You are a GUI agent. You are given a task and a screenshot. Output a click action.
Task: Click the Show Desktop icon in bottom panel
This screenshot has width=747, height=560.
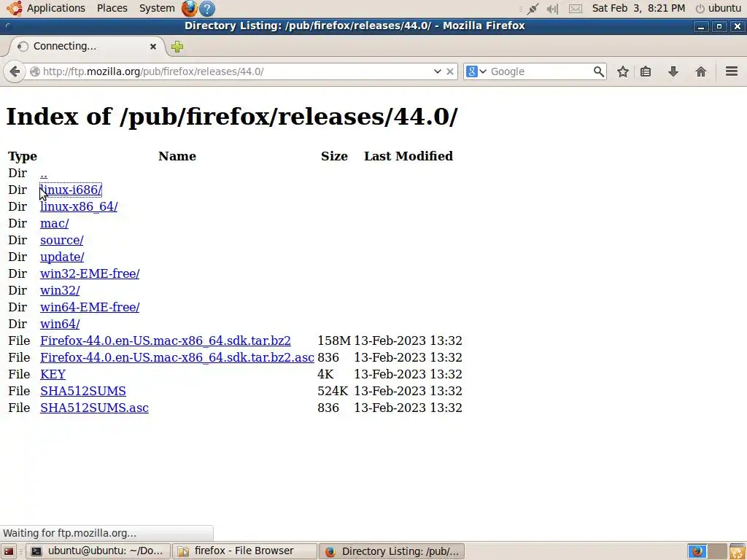click(x=9, y=551)
